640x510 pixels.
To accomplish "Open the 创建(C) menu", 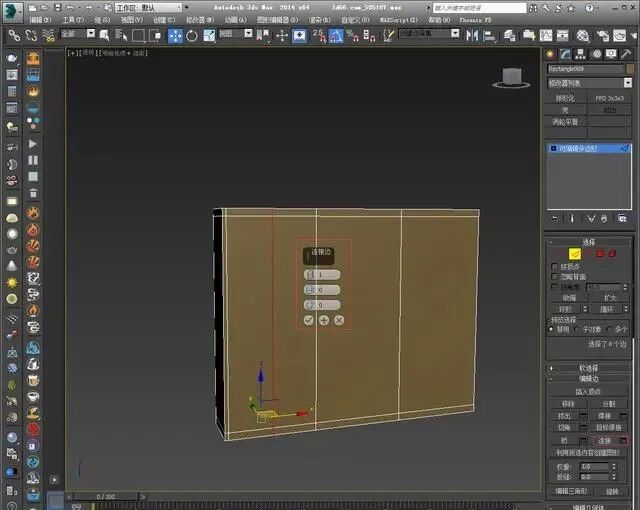I will 164,20.
